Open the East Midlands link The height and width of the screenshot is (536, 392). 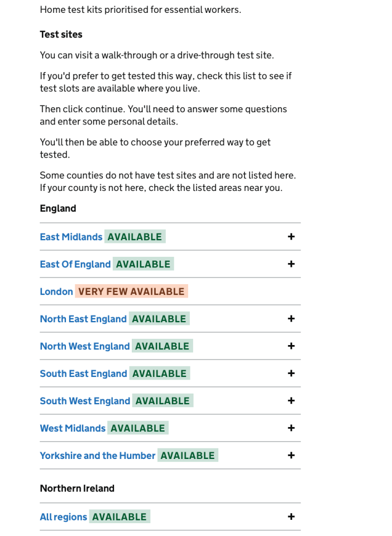(x=71, y=237)
